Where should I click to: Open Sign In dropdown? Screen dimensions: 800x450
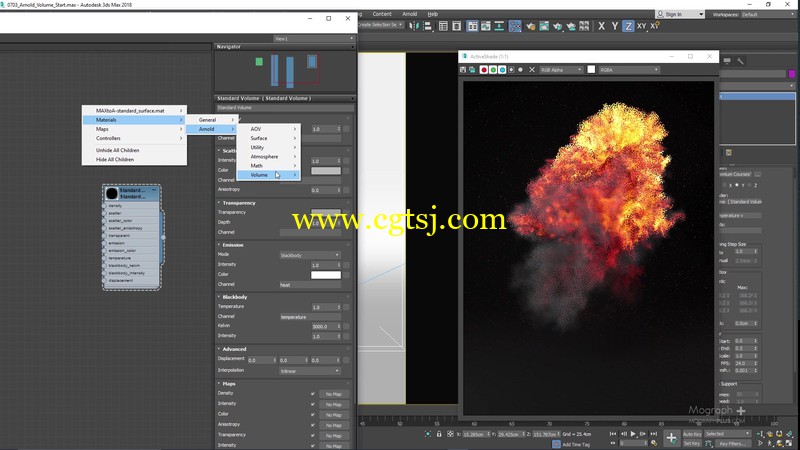point(680,14)
